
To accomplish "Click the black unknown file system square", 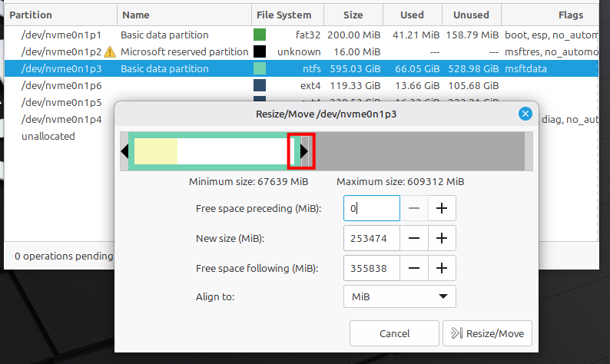I will 260,51.
